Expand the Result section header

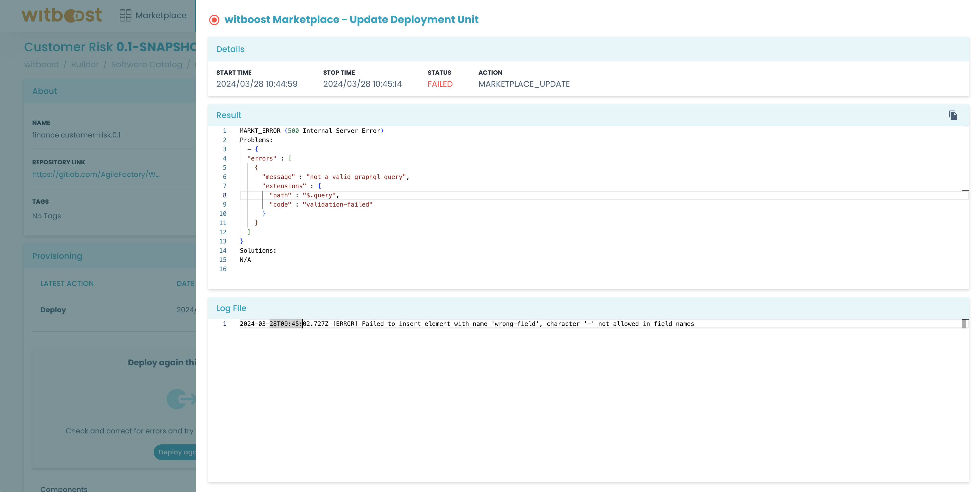tap(229, 115)
